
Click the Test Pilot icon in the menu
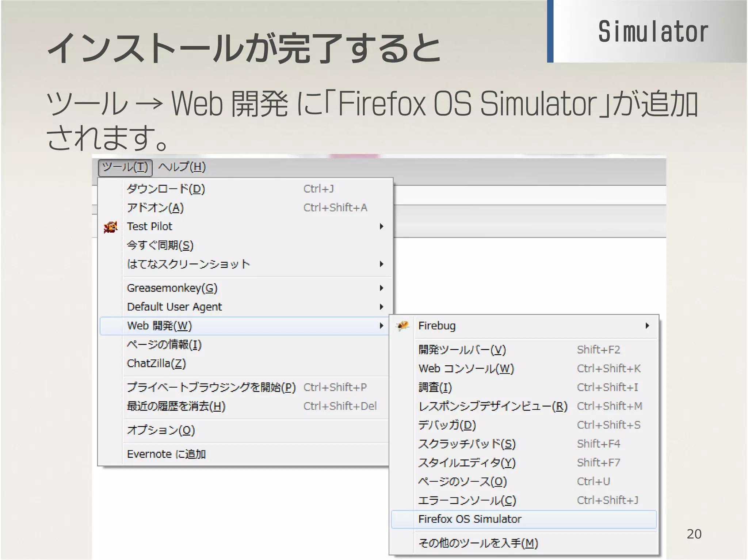click(x=110, y=227)
